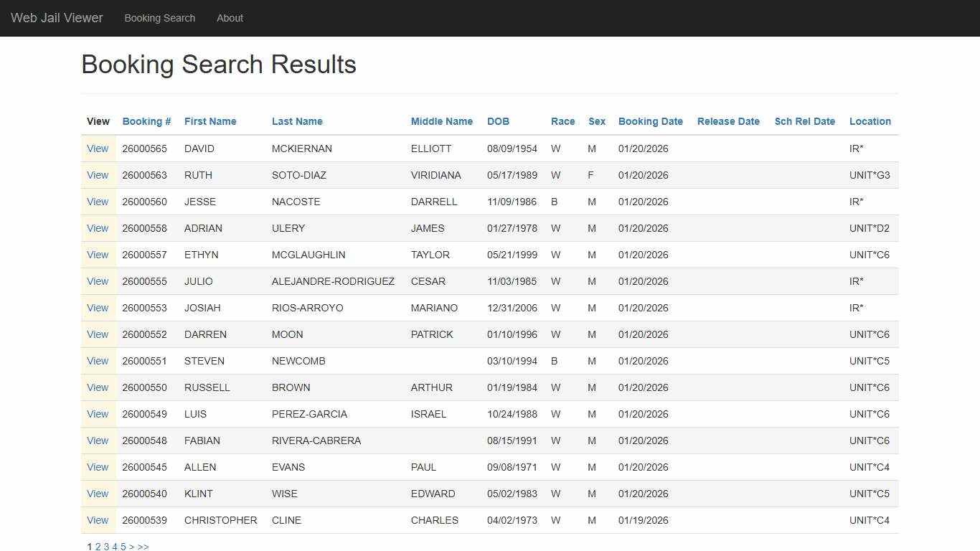Sort results by DOB
This screenshot has width=980, height=551.
click(498, 121)
